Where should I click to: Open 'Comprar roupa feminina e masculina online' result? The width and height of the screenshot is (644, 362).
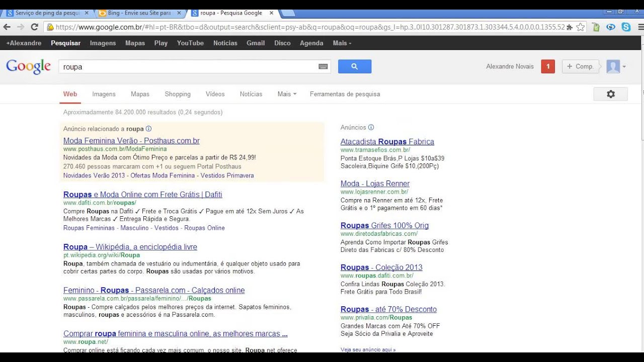tap(176, 334)
